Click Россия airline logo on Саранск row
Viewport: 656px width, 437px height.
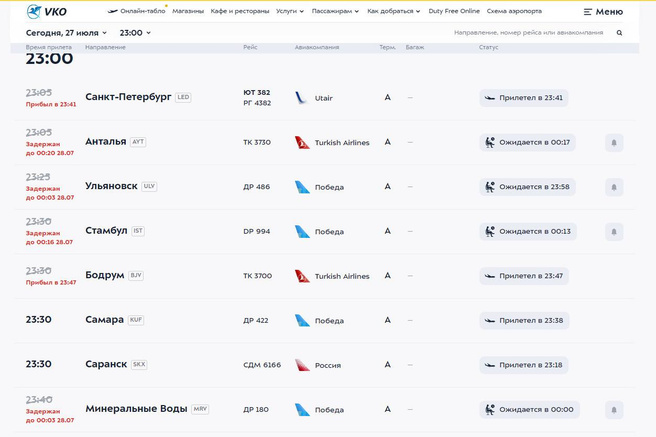click(302, 365)
